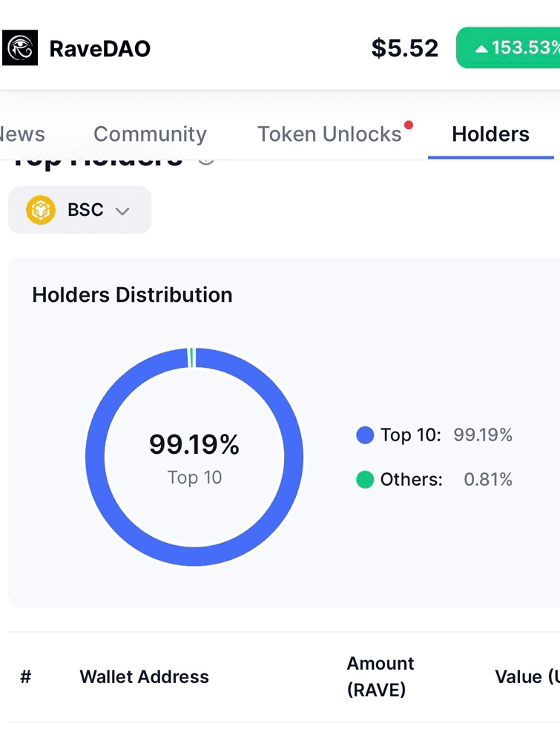Click the green up-arrow price change icon

click(481, 48)
